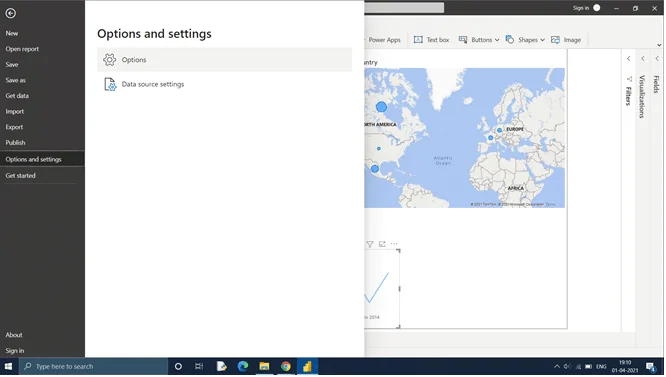This screenshot has height=377, width=666.
Task: Expand the Buttons dropdown arrow
Action: [x=498, y=40]
